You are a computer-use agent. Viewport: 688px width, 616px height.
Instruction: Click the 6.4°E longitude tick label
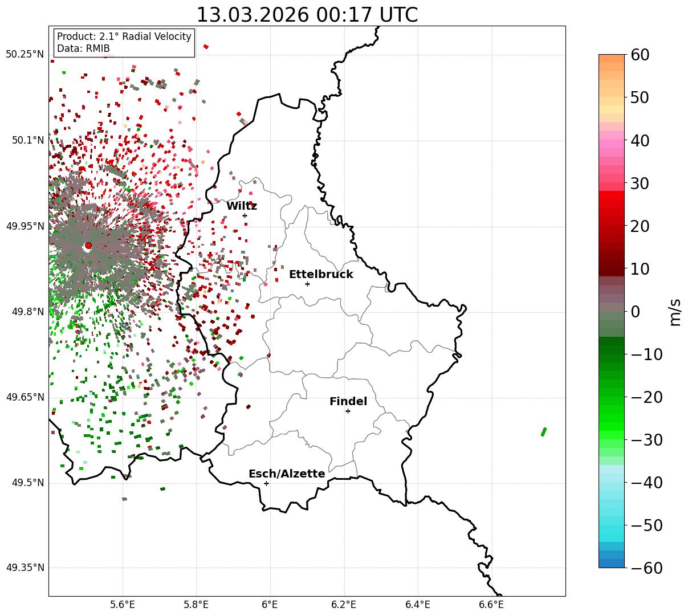click(418, 605)
